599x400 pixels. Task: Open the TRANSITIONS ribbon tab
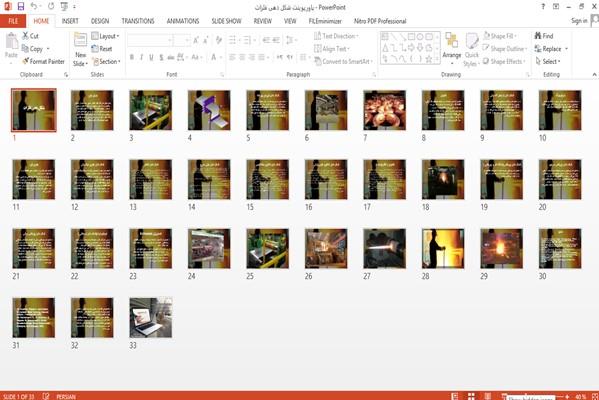tap(138, 21)
